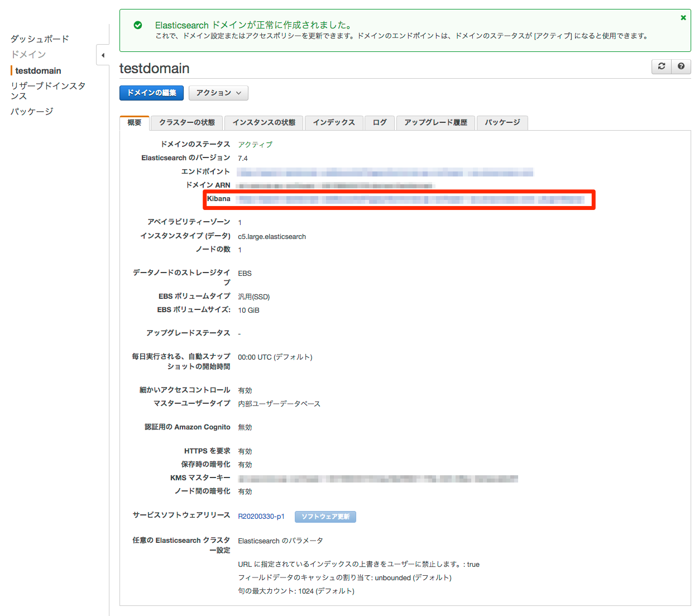Click the ソフトウェア更新 button
This screenshot has width=699, height=616.
(x=325, y=517)
